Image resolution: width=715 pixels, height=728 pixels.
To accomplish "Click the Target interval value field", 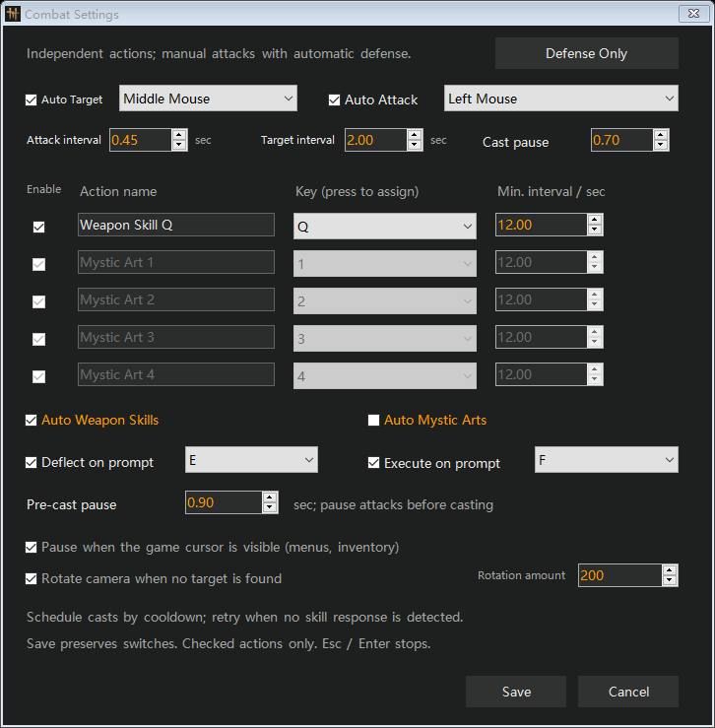I will (x=376, y=140).
